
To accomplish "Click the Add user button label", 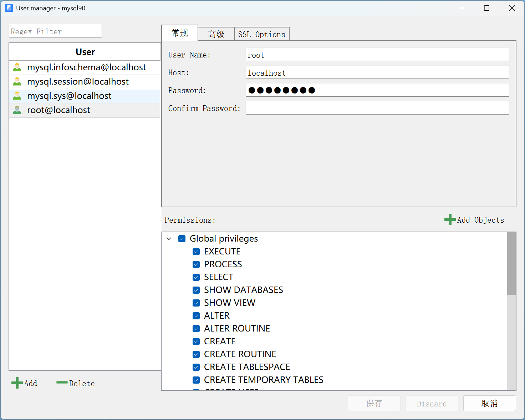I will tap(31, 383).
